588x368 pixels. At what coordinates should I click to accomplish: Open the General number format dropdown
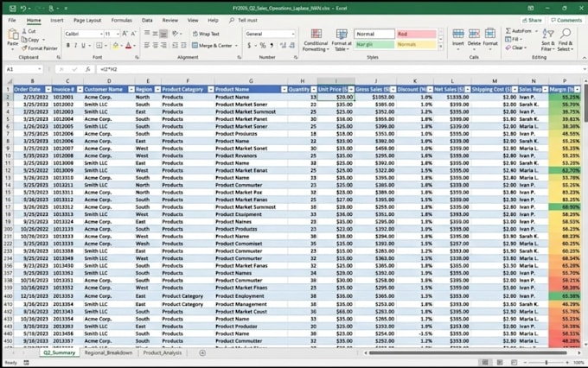(x=293, y=34)
